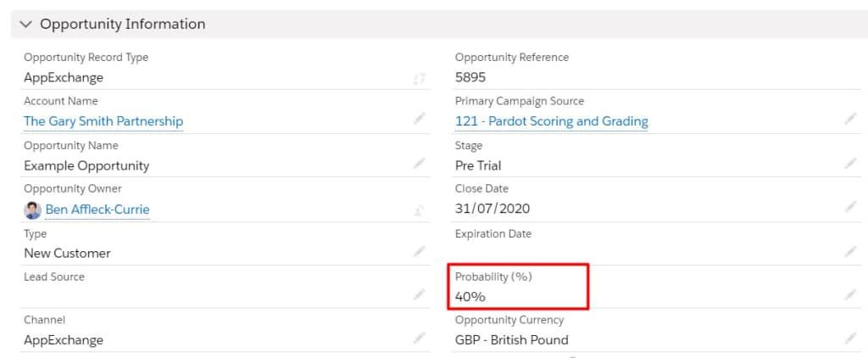This screenshot has width=868, height=358.
Task: Open 121 - Pardot Scoring and Grading campaign
Action: (551, 121)
